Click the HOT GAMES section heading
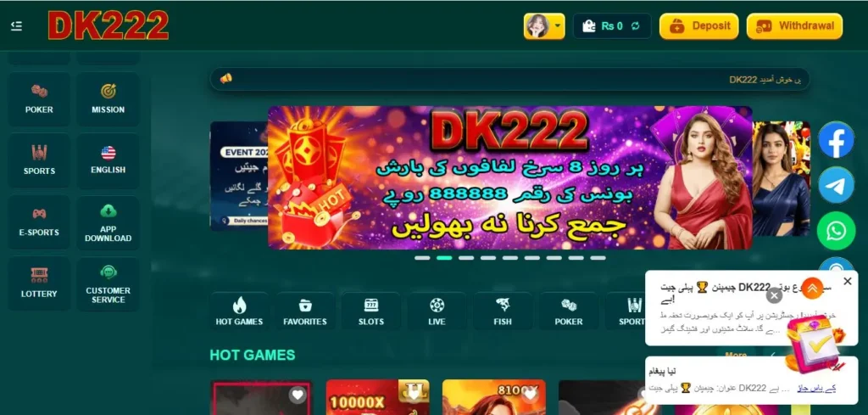 point(253,355)
